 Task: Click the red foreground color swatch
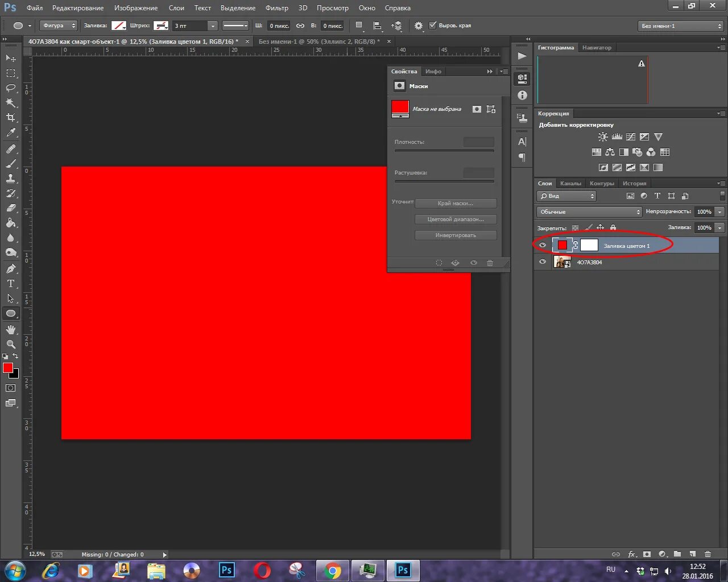point(8,368)
